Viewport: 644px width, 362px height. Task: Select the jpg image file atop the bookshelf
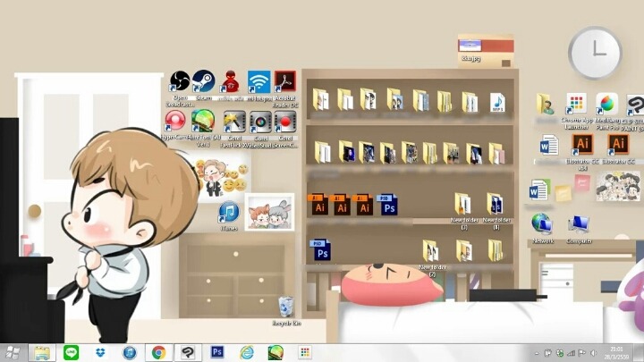[x=486, y=50]
